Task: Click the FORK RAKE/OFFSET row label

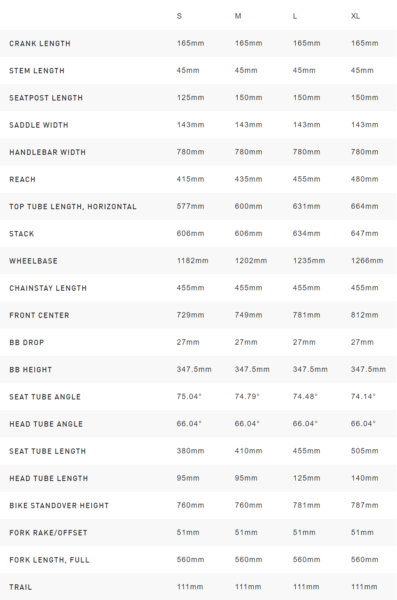Action: point(48,533)
